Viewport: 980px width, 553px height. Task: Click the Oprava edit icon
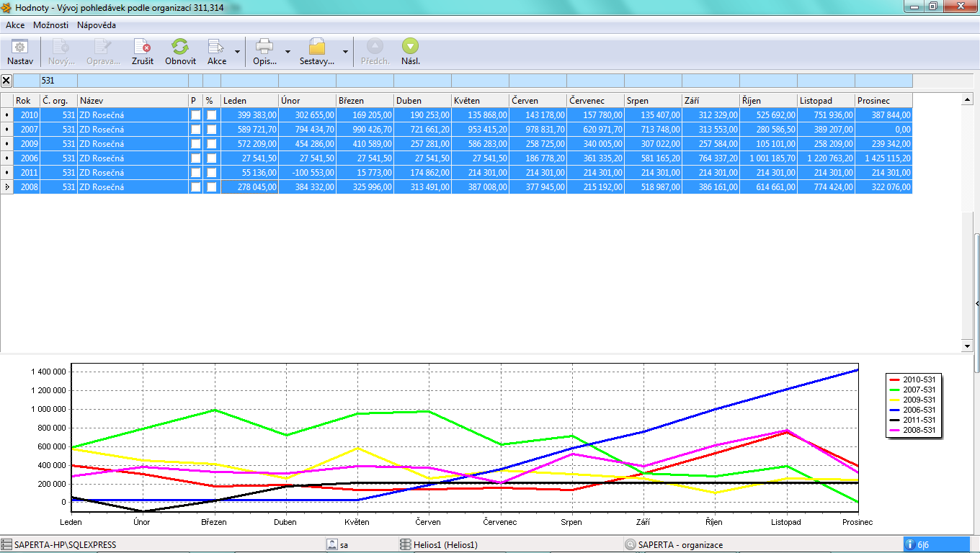coord(103,47)
